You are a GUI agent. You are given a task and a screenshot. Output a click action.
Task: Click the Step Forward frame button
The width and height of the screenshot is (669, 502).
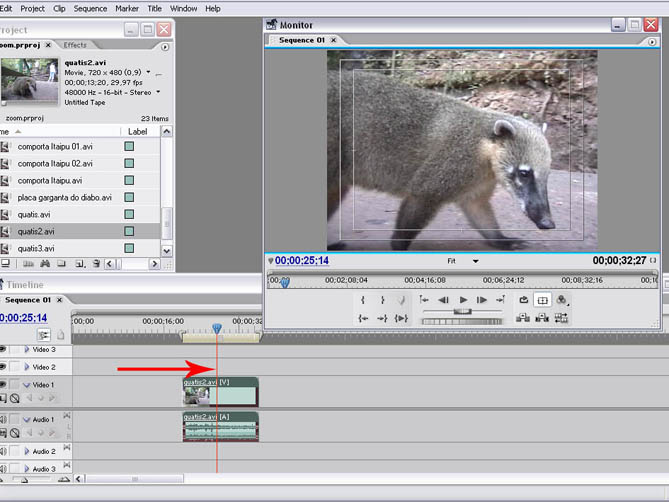click(x=482, y=300)
